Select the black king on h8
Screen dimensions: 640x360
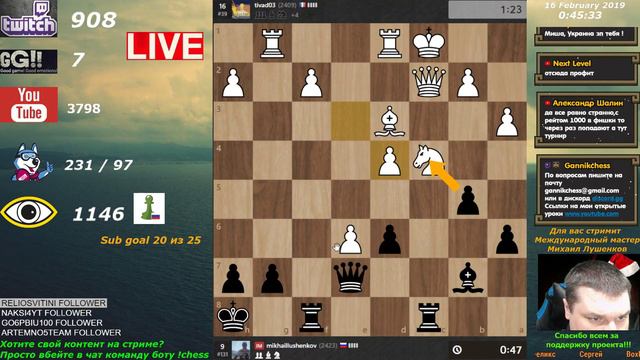(233, 317)
